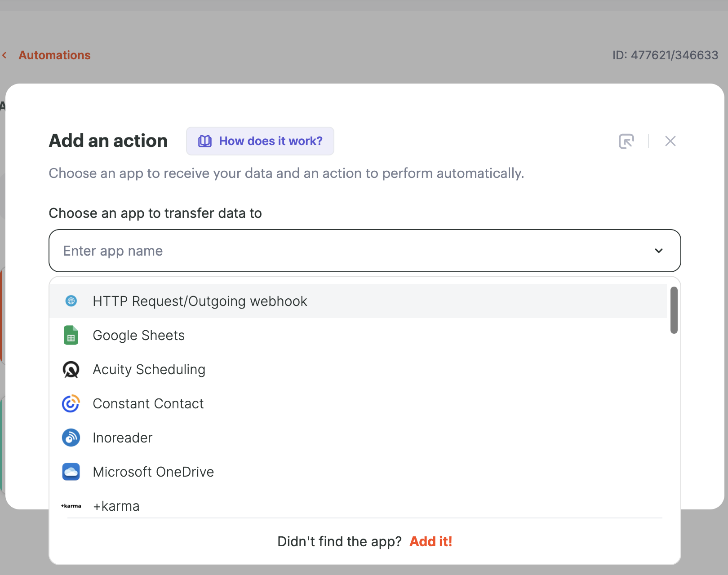Select Google Sheets from the list
Screen dimensions: 728x575
coord(358,335)
